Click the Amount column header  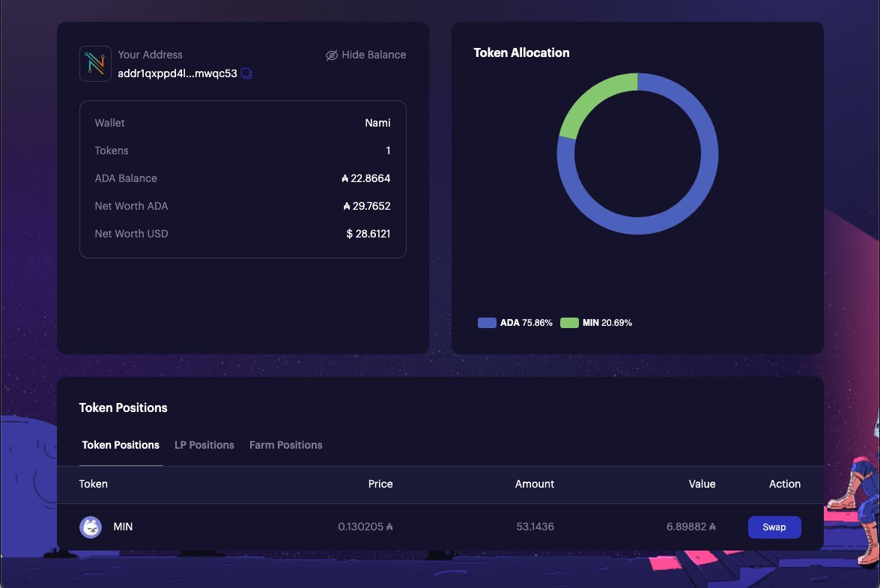tap(534, 484)
